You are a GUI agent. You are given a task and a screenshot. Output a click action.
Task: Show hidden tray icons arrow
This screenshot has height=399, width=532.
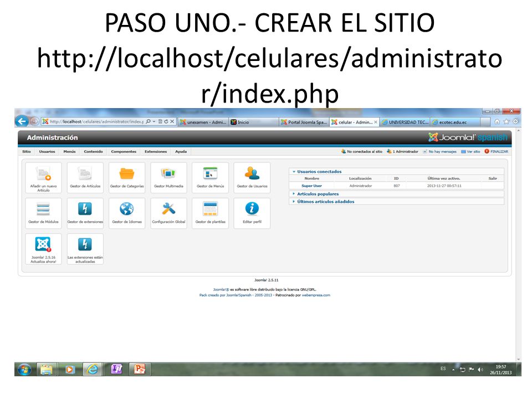tap(453, 370)
